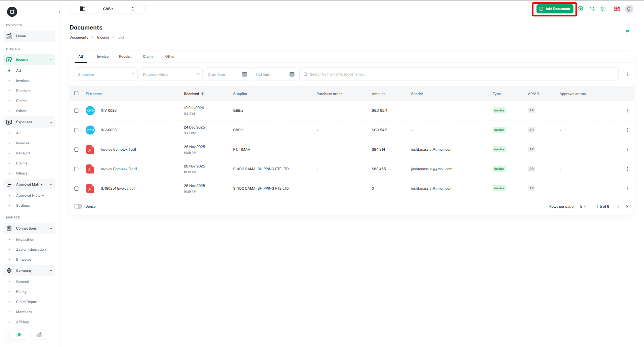The width and height of the screenshot is (644, 347).
Task: Open the Rows per page dropdown
Action: (583, 207)
